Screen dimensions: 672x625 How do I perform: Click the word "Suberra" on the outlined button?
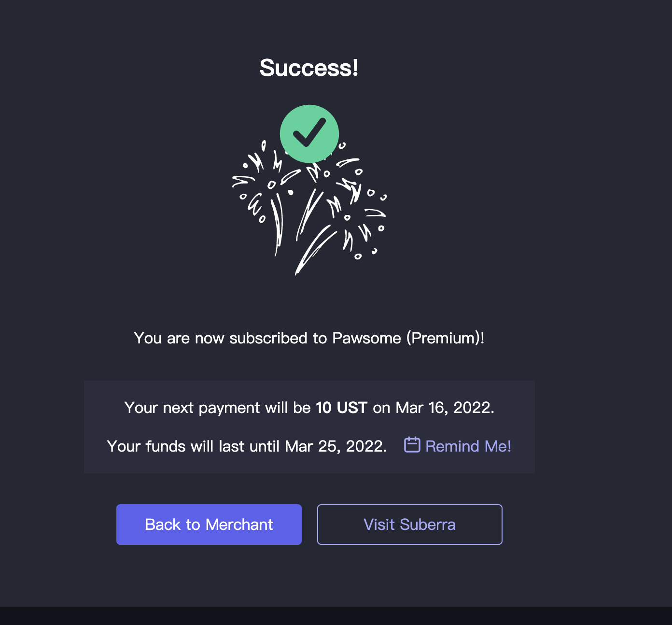click(427, 525)
